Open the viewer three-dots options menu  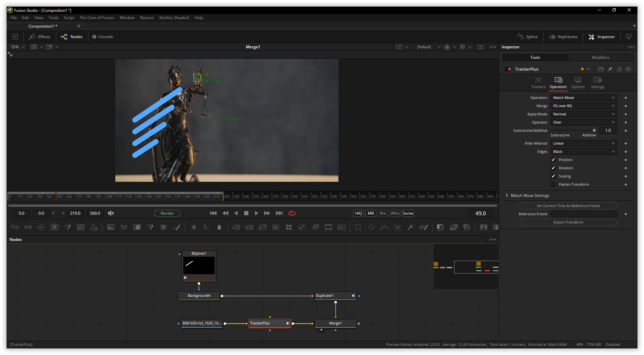pyautogui.click(x=493, y=47)
